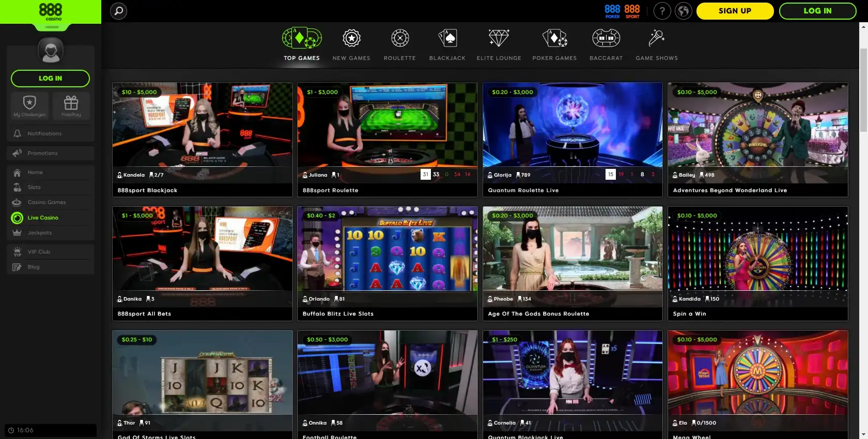Launch Buffalo Blitz Live Slots game
Screen dimensions: 868x439
tap(387, 253)
